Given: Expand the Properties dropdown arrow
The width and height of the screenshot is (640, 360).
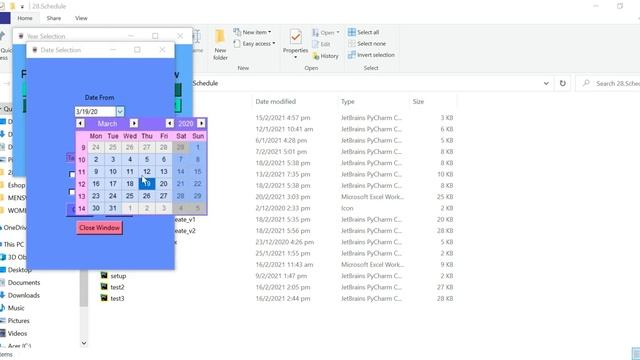Looking at the screenshot, I should click(x=295, y=58).
